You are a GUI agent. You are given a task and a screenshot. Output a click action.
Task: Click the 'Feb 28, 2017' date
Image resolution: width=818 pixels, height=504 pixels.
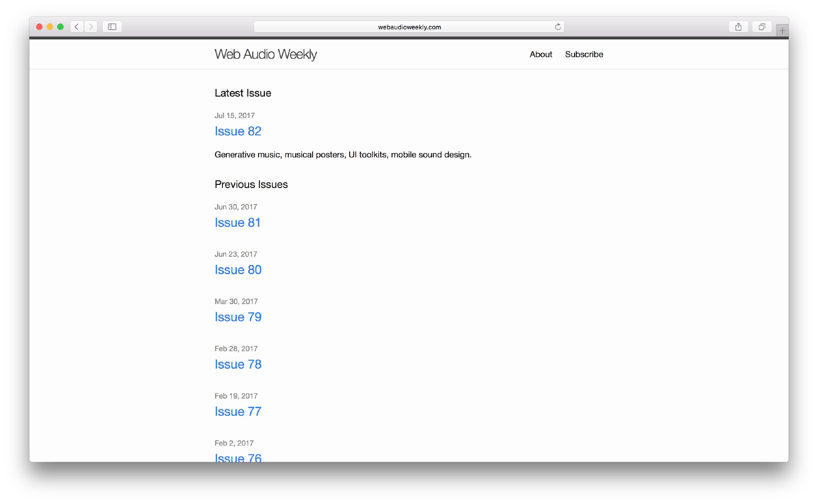coord(236,348)
